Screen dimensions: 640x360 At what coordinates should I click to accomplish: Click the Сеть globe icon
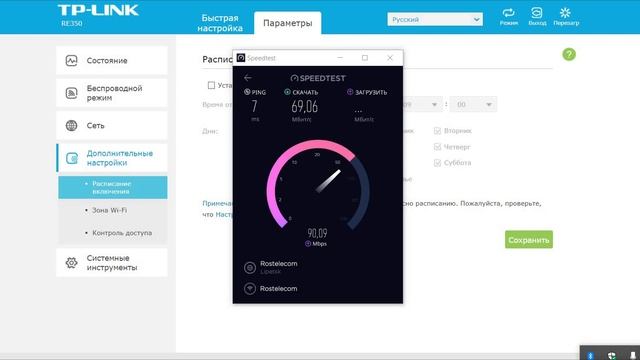(71, 125)
